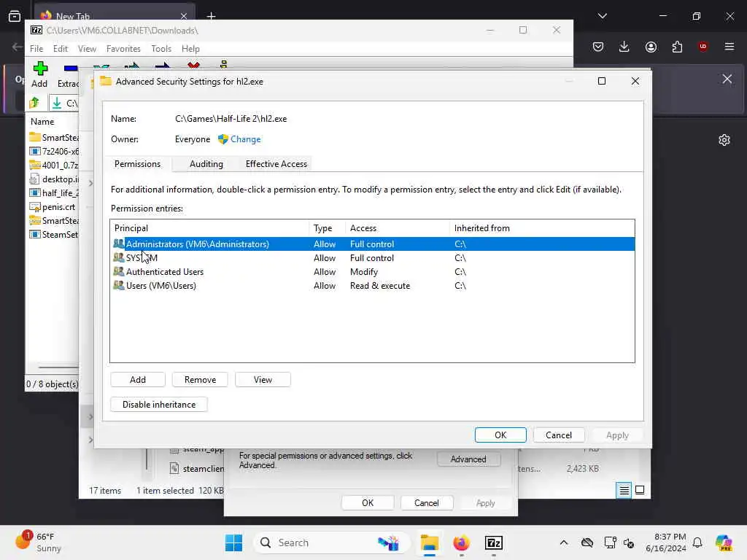This screenshot has height=560, width=747.
Task: Open new tab with plus button
Action: coord(211,16)
